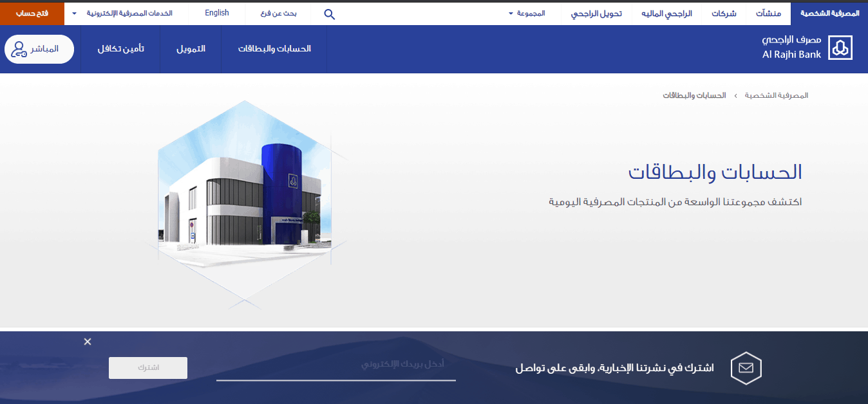Go to المصرفية الشخصية breadcrumb link
Image resolution: width=868 pixels, height=404 pixels.
[x=777, y=95]
